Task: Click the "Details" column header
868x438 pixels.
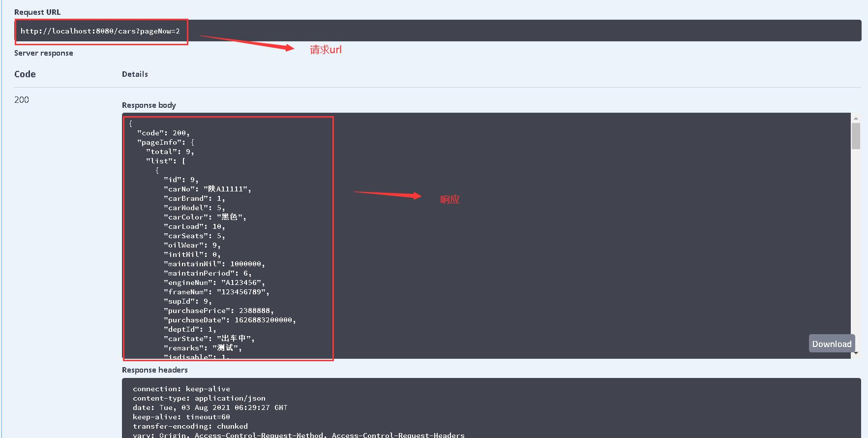Action: click(x=135, y=74)
